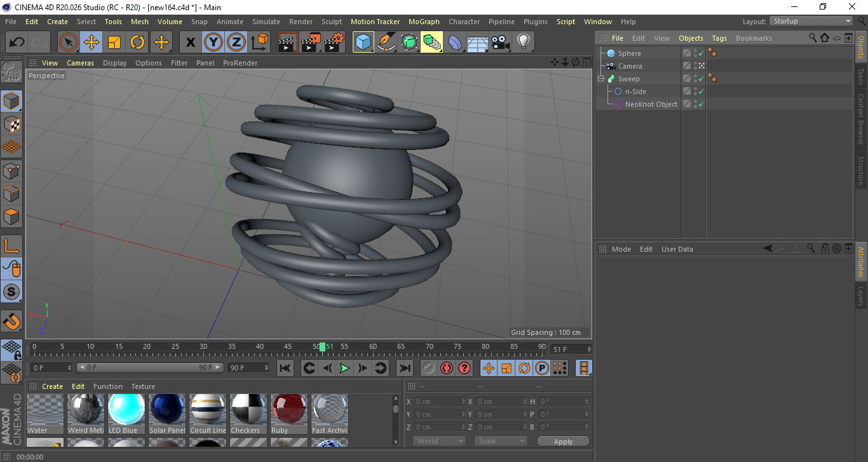Click Make Editable icon in left toolbar

[11, 72]
